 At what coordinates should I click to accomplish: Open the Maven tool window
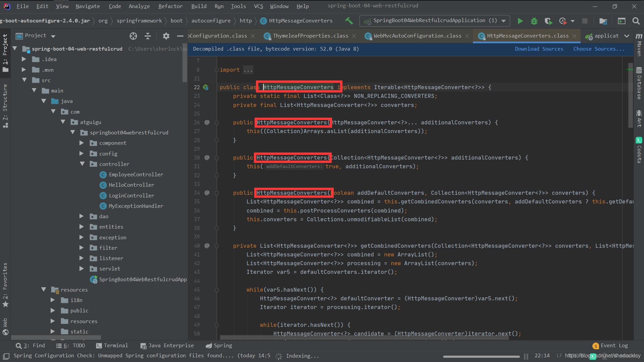pos(639,44)
